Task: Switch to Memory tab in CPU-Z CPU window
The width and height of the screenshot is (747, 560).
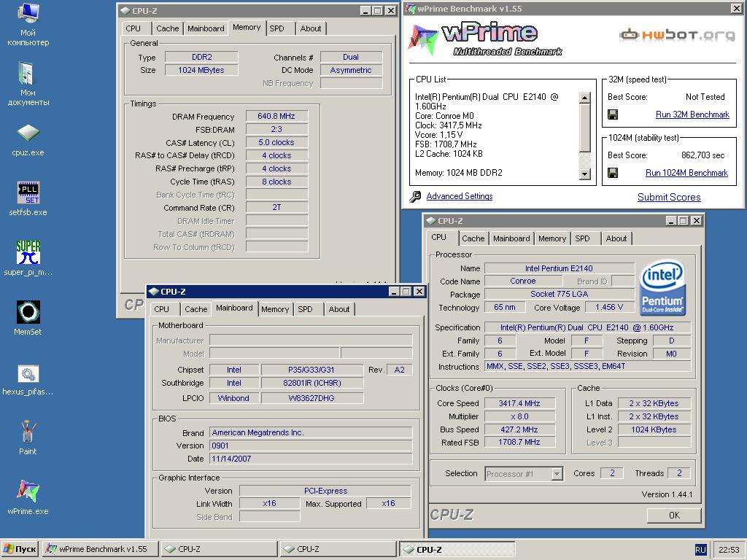Action: [x=552, y=238]
